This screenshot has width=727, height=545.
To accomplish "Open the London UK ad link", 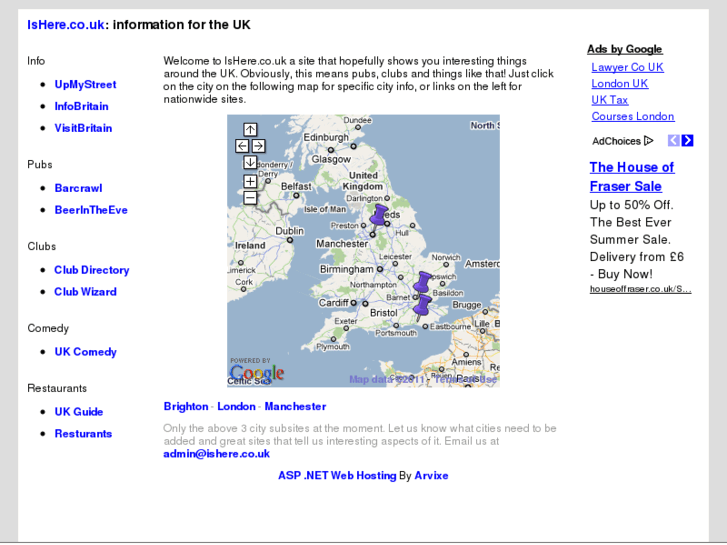I will point(620,83).
